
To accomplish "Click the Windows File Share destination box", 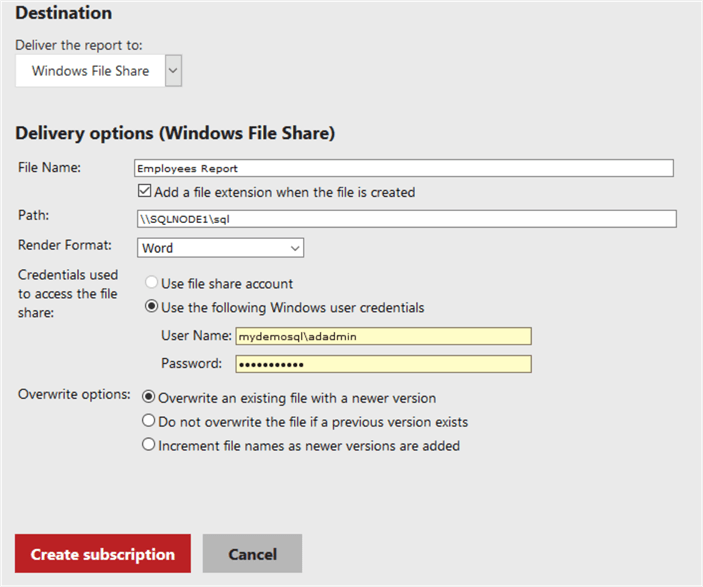I will coord(90,71).
